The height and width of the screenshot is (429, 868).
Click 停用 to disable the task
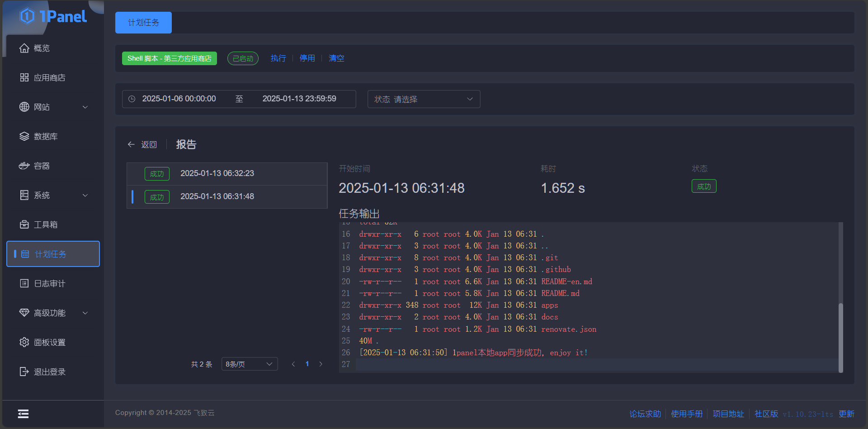point(307,58)
